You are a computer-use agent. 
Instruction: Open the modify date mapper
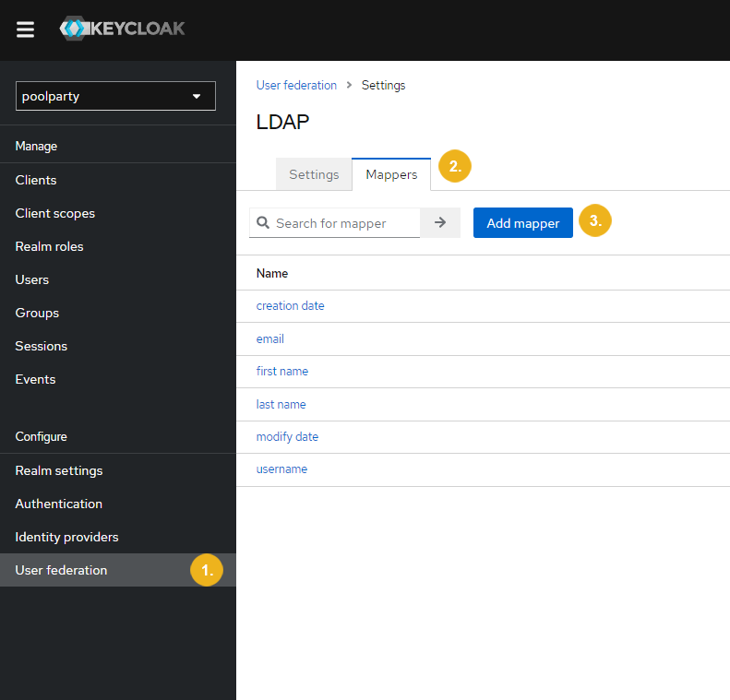point(287,436)
